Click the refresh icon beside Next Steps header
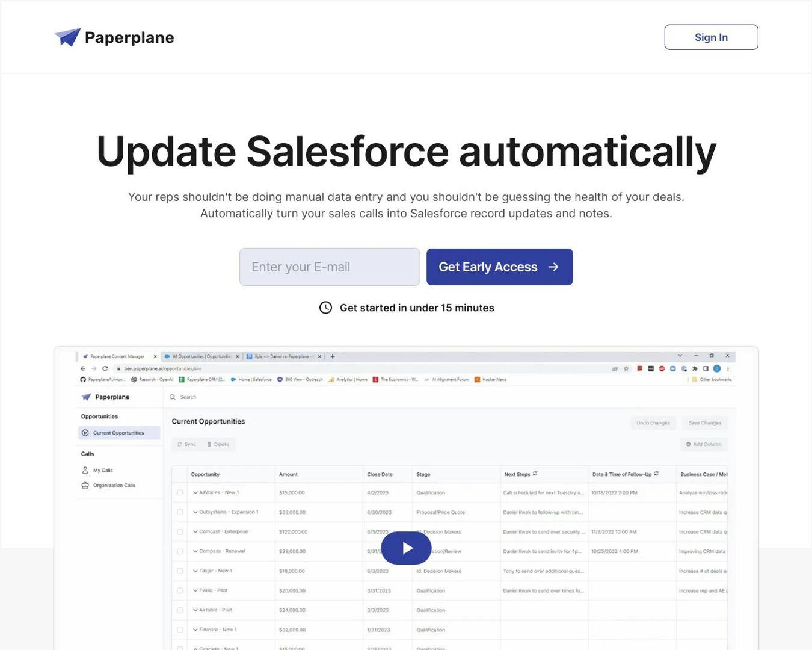Viewport: 812px width, 650px height. point(535,474)
